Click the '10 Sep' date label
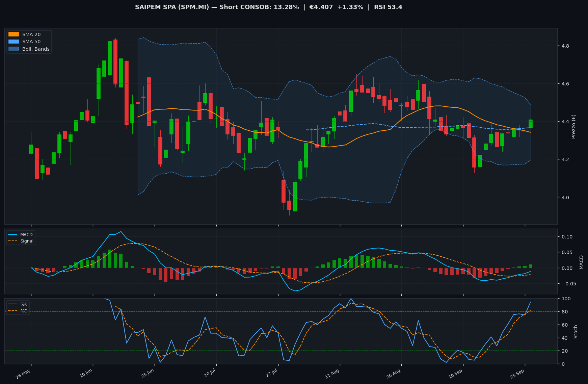 (456, 374)
